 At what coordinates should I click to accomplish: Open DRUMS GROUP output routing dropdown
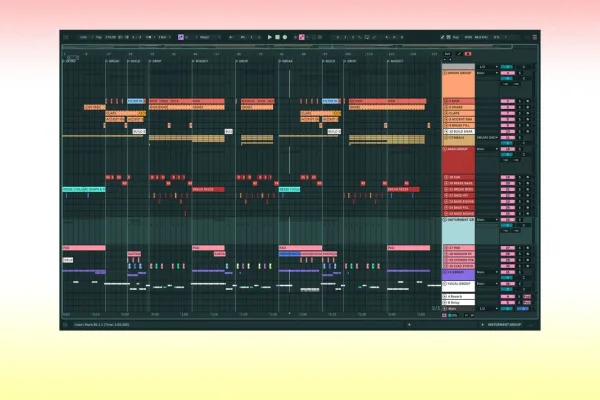[x=487, y=73]
